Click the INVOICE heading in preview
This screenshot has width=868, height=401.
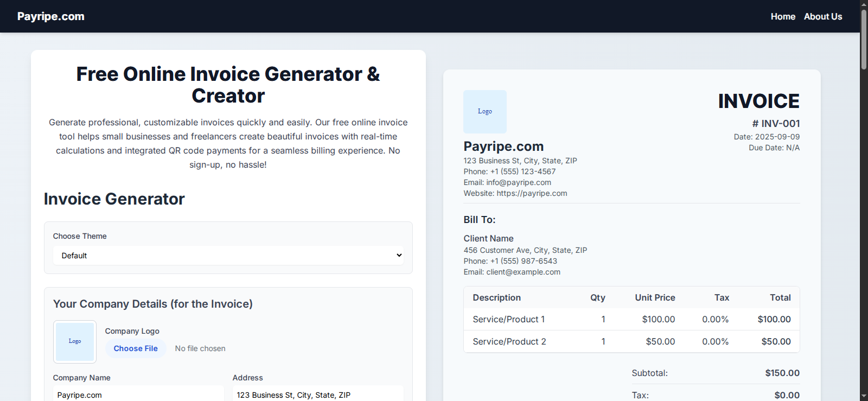(x=759, y=101)
